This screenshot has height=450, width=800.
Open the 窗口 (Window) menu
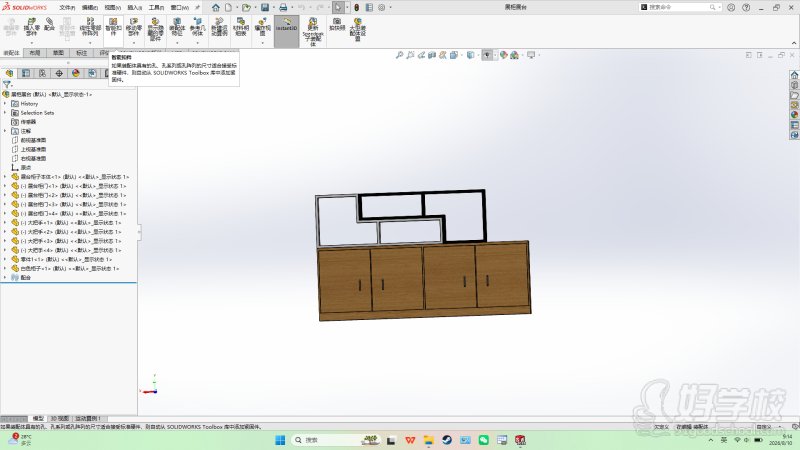coord(179,7)
